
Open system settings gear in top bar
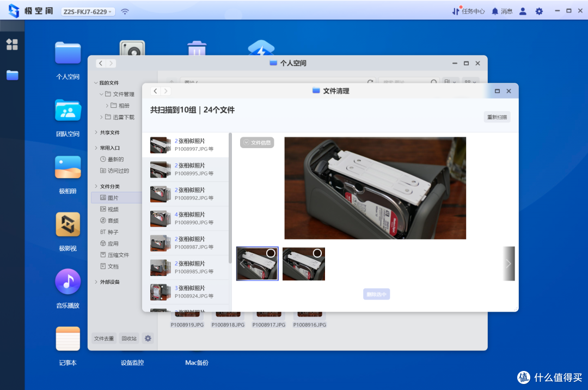tap(539, 11)
